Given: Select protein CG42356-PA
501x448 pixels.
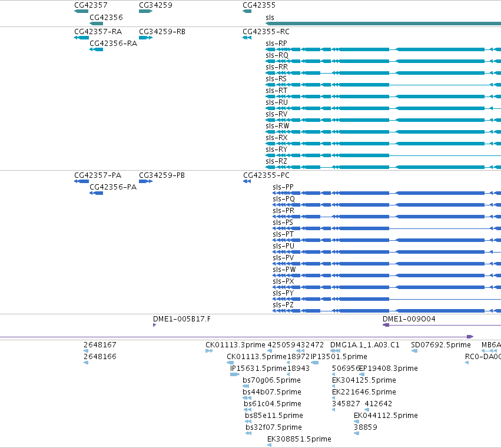Looking at the screenshot, I should point(96,193).
